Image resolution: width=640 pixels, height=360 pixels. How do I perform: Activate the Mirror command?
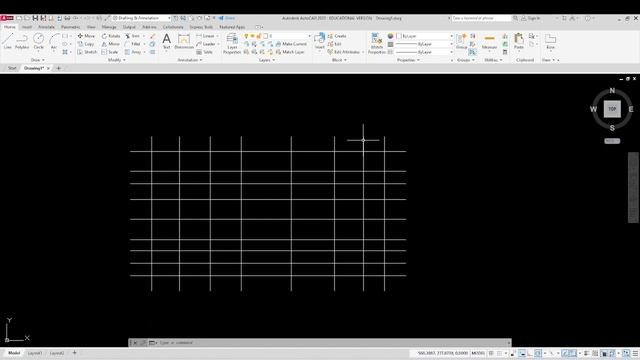(111, 44)
